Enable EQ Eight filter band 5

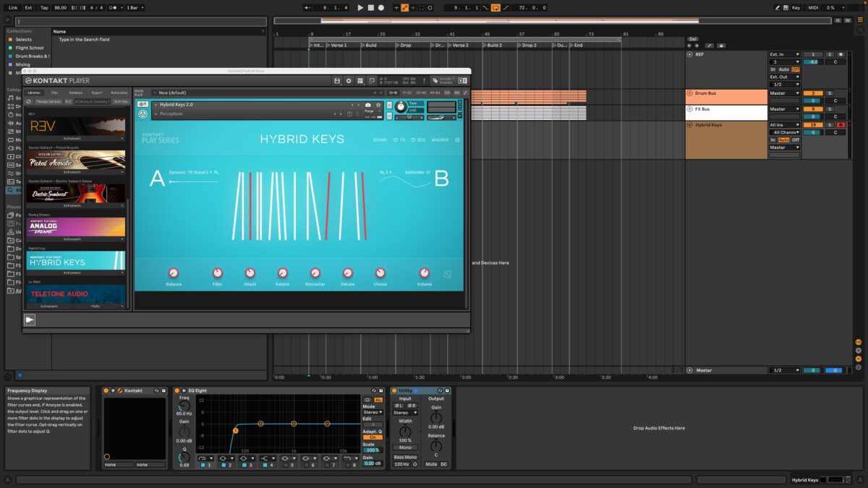286,465
